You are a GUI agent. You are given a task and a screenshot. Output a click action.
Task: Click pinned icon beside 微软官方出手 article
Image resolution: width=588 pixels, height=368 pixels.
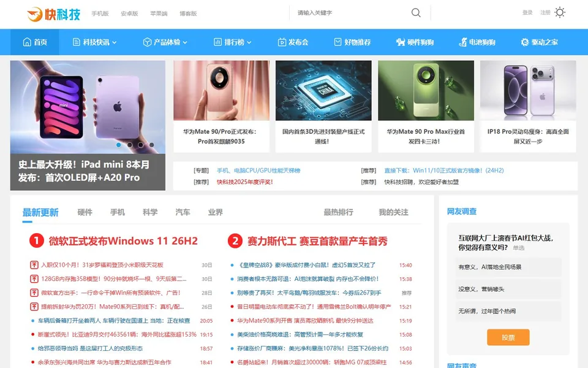tap(34, 293)
